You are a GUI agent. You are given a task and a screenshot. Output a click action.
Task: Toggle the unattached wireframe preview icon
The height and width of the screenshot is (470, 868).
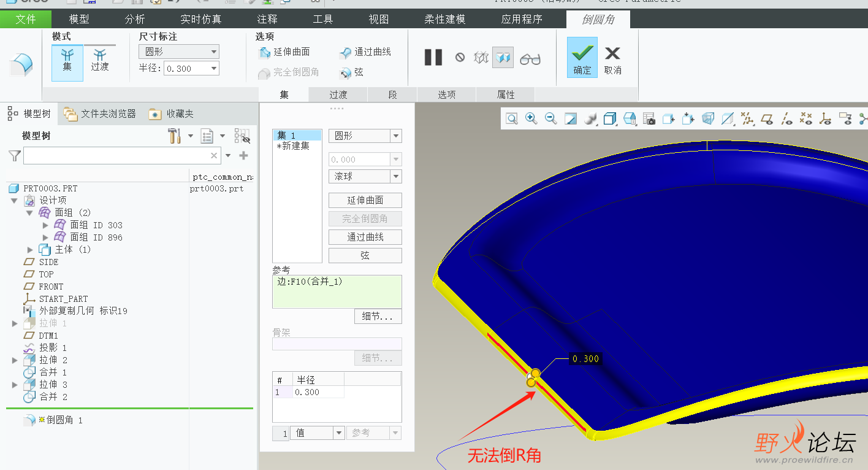coord(481,58)
